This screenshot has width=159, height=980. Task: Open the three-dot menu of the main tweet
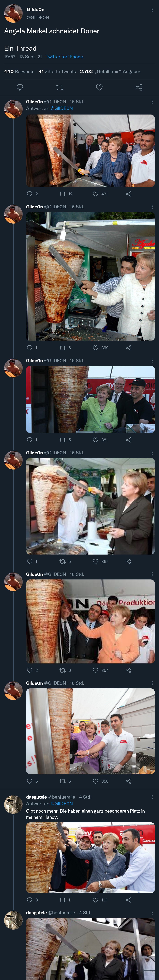tap(152, 10)
